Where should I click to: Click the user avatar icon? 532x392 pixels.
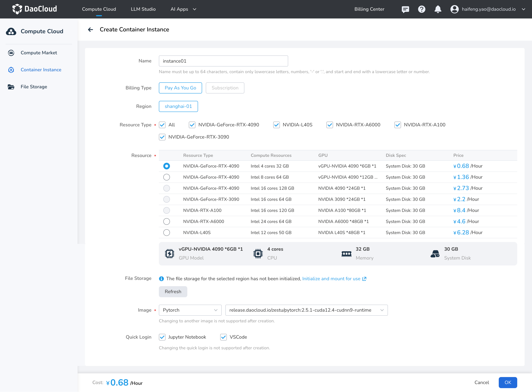point(454,9)
